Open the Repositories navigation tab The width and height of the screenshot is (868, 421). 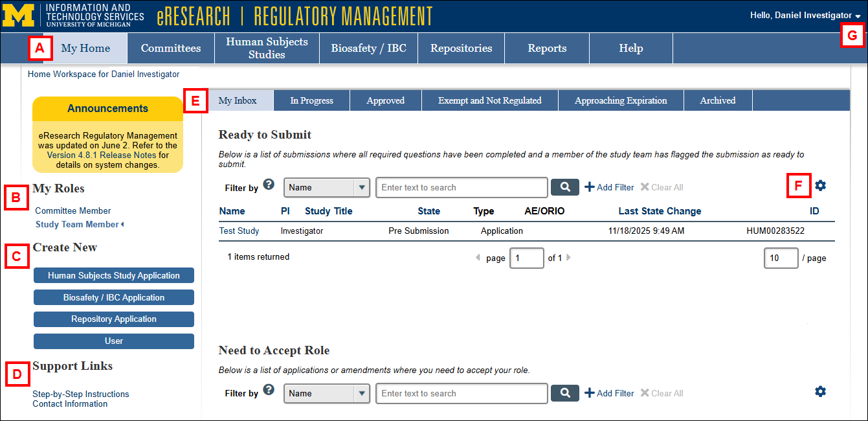pyautogui.click(x=462, y=48)
